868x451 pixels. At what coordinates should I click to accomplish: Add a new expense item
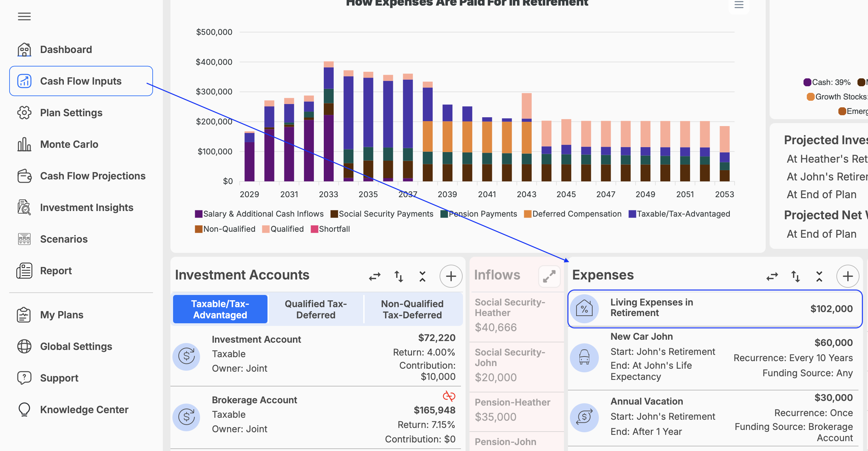pos(848,276)
